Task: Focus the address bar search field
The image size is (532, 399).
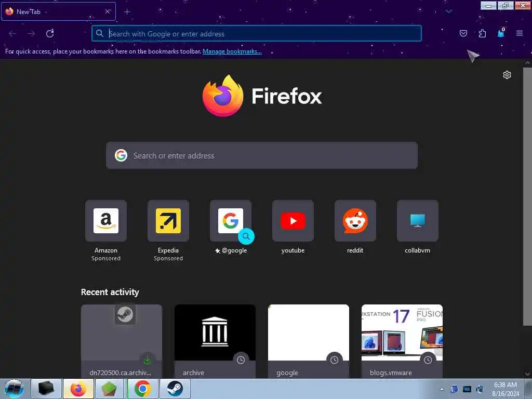Action: pos(257,33)
